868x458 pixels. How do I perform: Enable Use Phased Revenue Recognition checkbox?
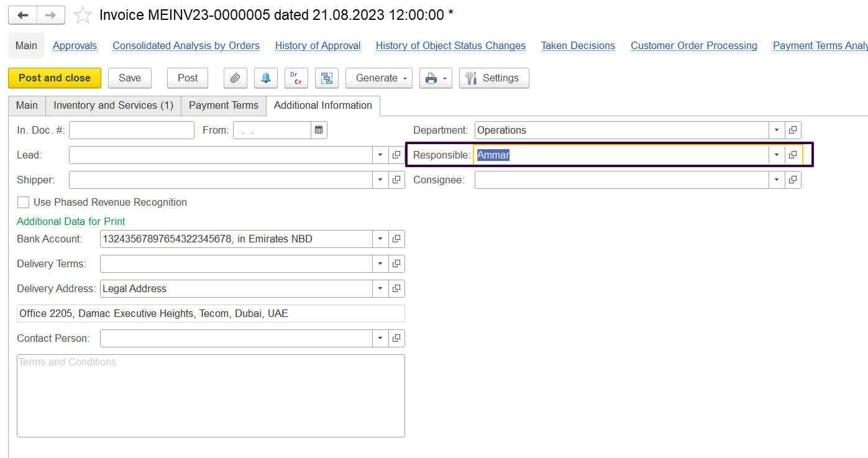(24, 203)
